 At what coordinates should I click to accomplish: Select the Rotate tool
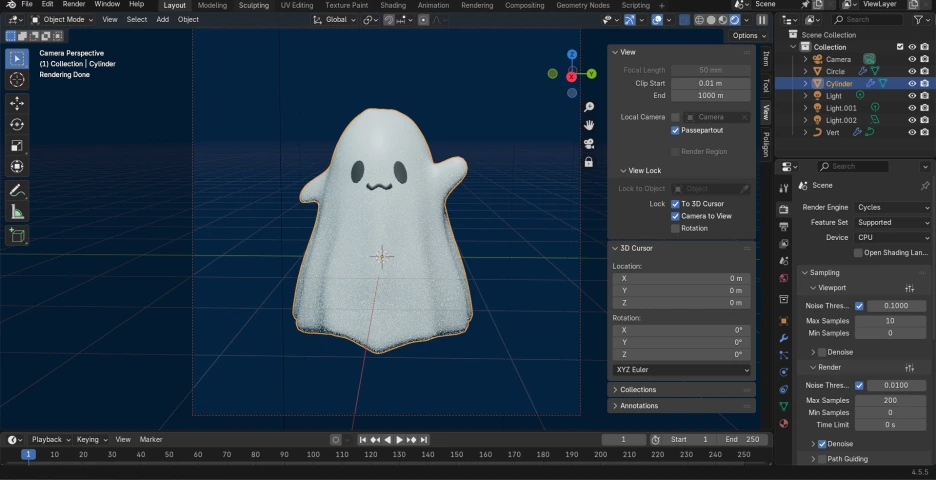coord(17,124)
